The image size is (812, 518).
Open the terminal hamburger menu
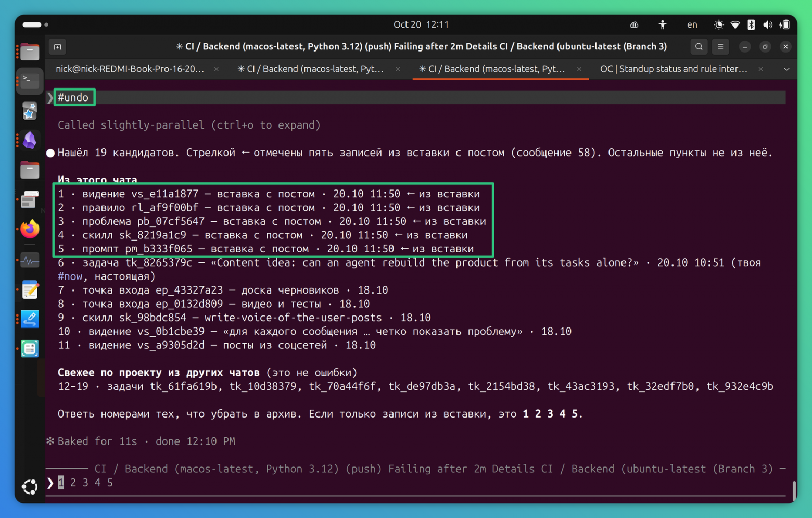[x=720, y=46]
